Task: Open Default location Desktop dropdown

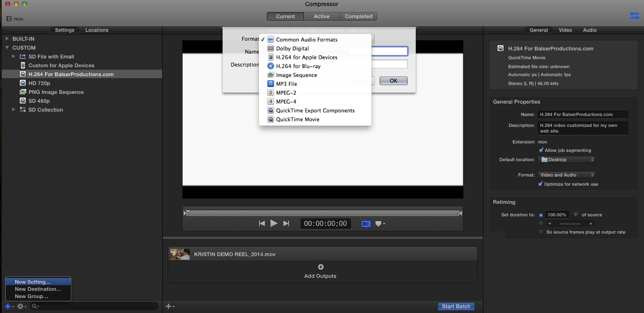Action: 567,160
